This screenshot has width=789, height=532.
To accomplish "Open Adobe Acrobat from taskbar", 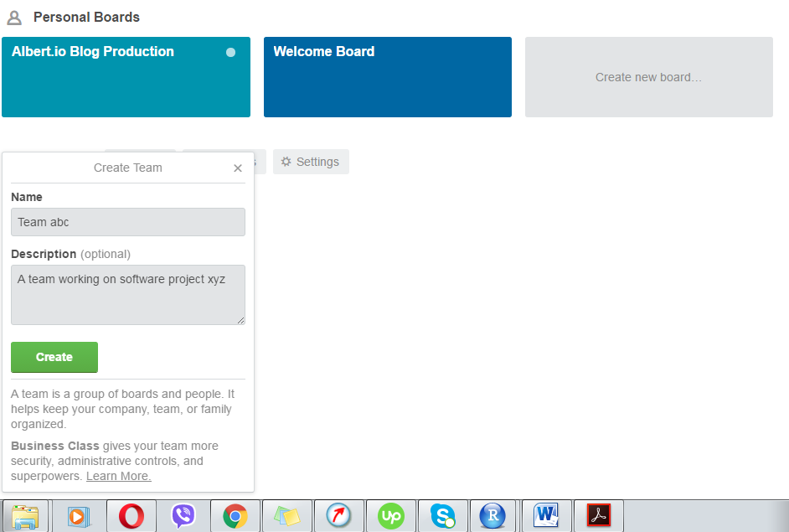I will click(599, 516).
